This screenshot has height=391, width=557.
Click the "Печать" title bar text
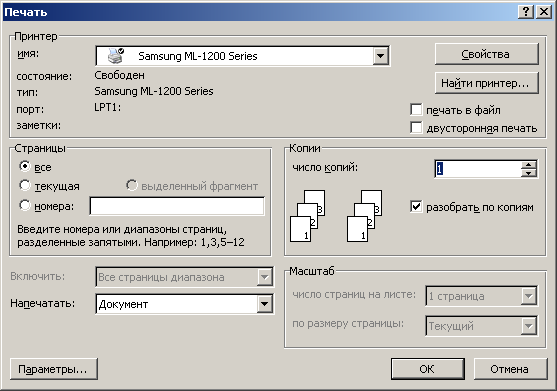click(x=26, y=12)
